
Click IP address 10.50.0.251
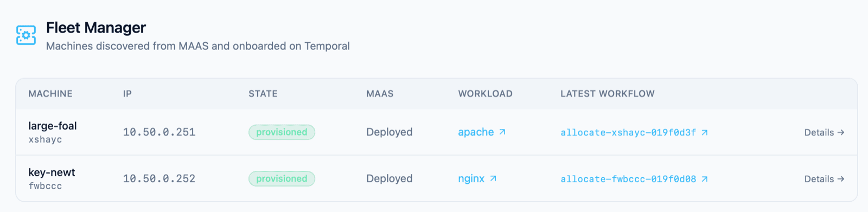[159, 132]
